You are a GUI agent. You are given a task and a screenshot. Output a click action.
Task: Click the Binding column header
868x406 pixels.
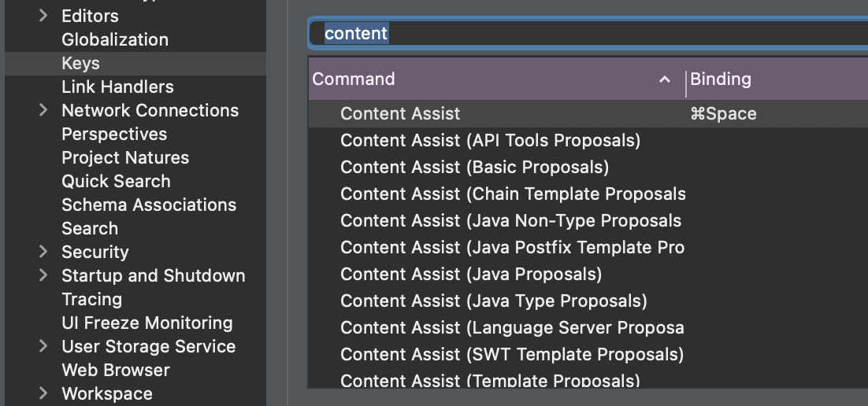pos(721,79)
